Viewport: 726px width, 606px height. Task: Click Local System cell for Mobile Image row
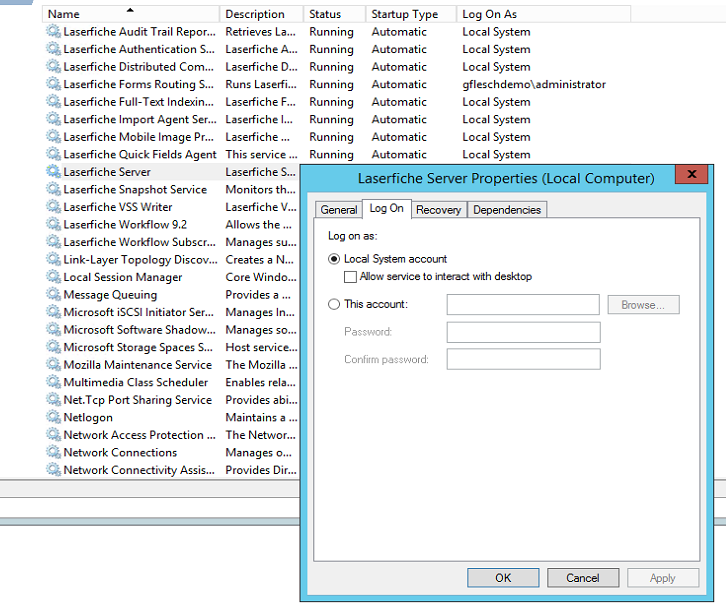coord(496,137)
